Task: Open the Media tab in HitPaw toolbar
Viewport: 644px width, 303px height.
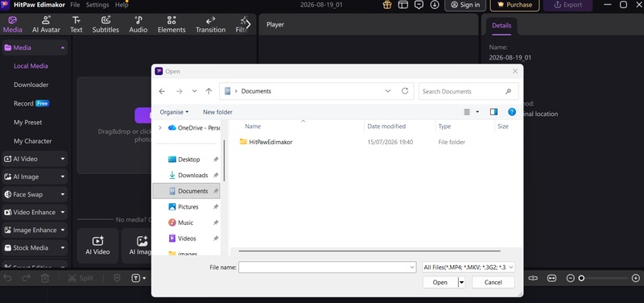Action: 13,24
